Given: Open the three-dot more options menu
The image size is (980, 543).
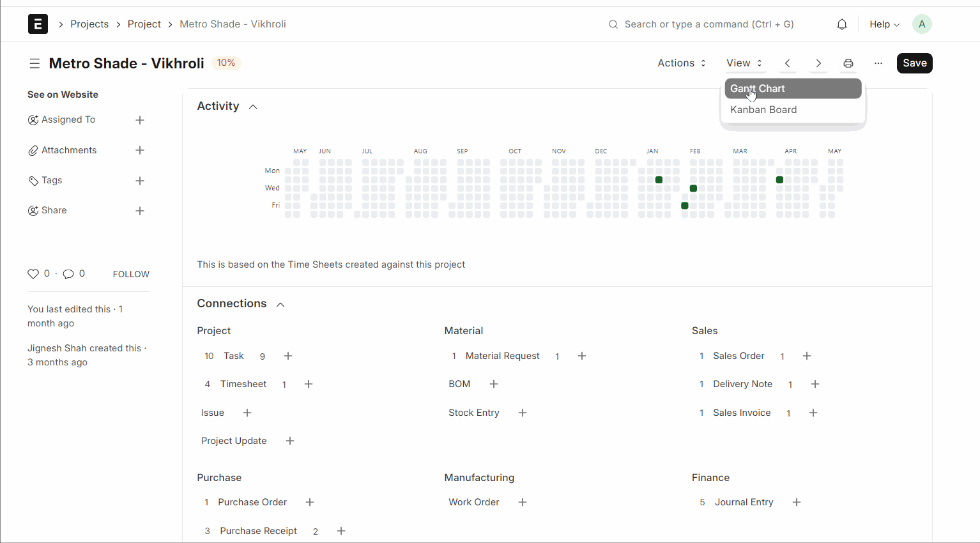Looking at the screenshot, I should click(878, 63).
